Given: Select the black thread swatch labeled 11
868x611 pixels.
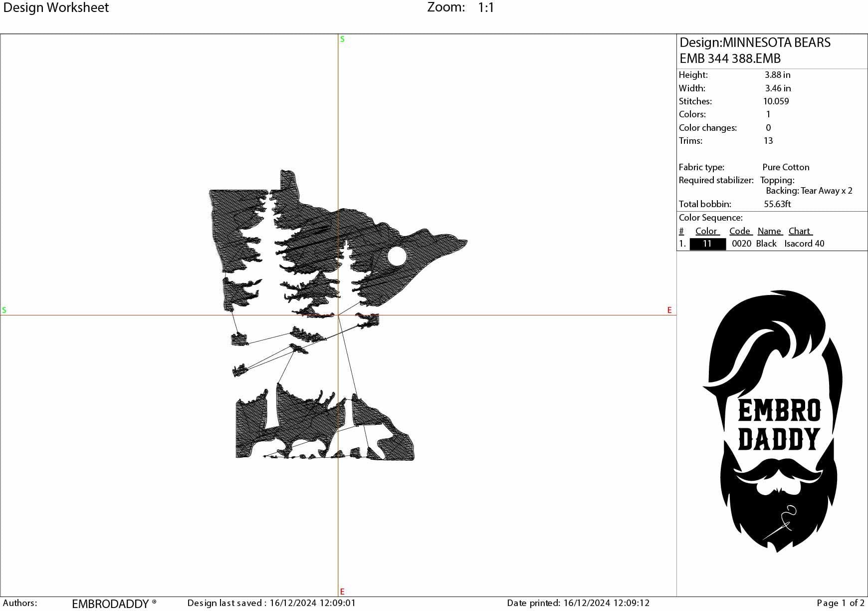Looking at the screenshot, I should click(707, 244).
